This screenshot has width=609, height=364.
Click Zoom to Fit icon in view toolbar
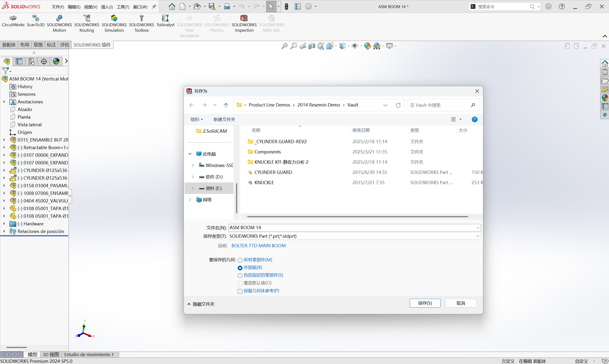tap(284, 46)
